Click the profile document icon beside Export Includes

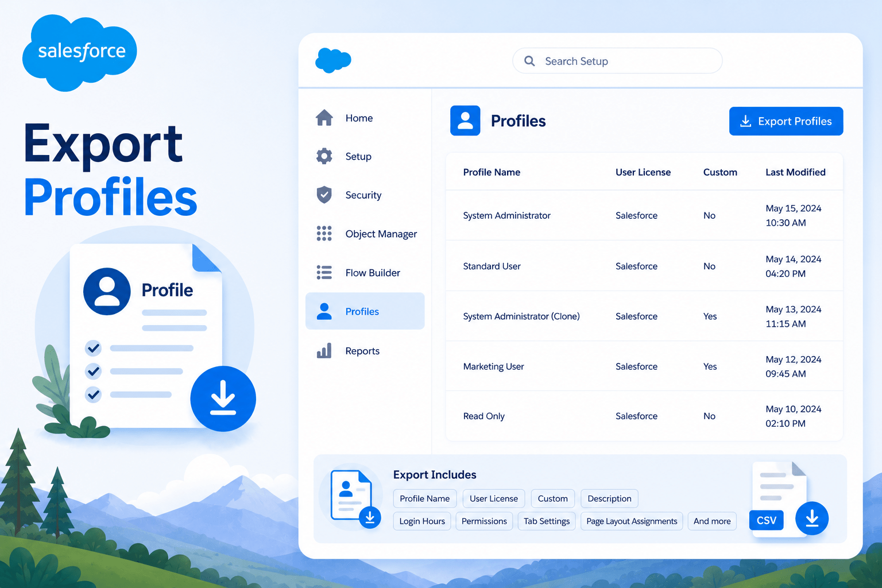[352, 497]
